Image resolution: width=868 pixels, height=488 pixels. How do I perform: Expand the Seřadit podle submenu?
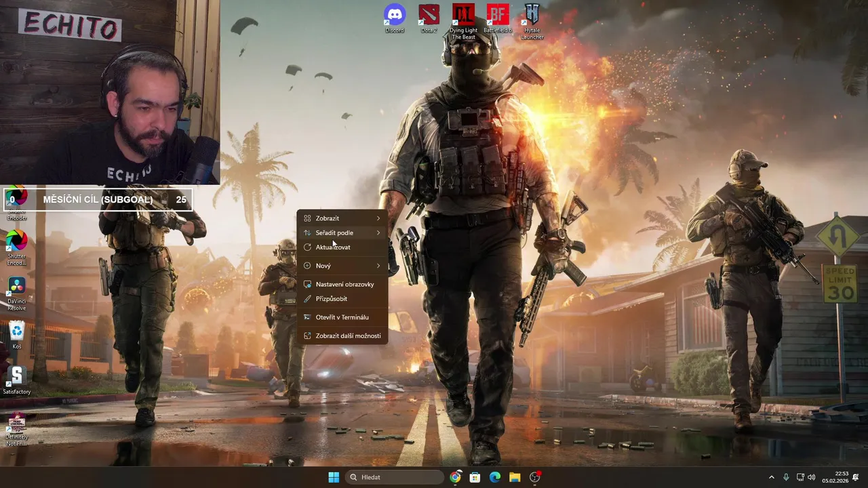(342, 232)
